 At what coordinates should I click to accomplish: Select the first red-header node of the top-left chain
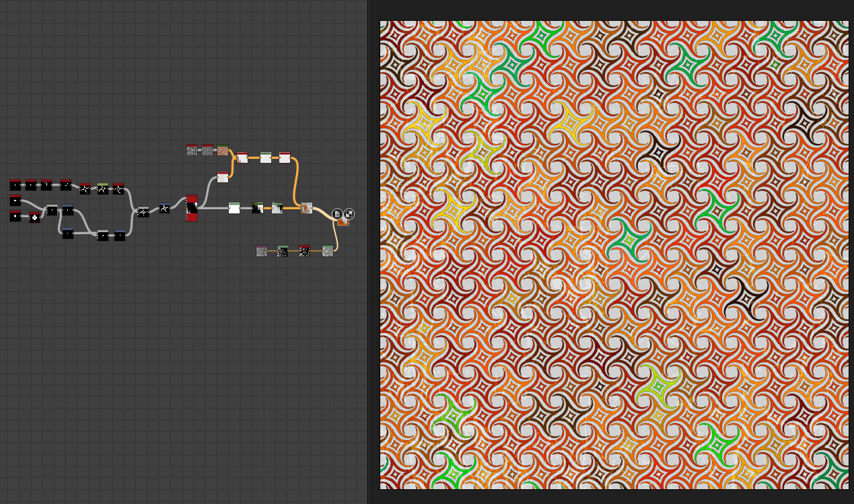click(15, 185)
